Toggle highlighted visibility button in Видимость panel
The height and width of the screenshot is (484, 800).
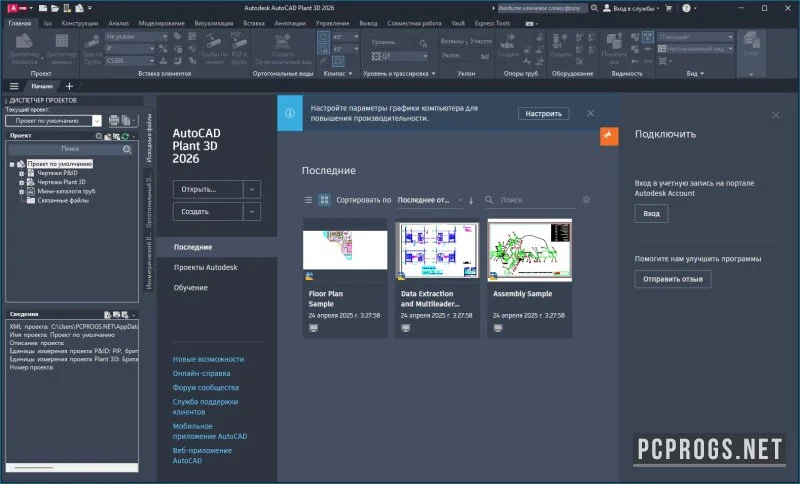[x=647, y=37]
